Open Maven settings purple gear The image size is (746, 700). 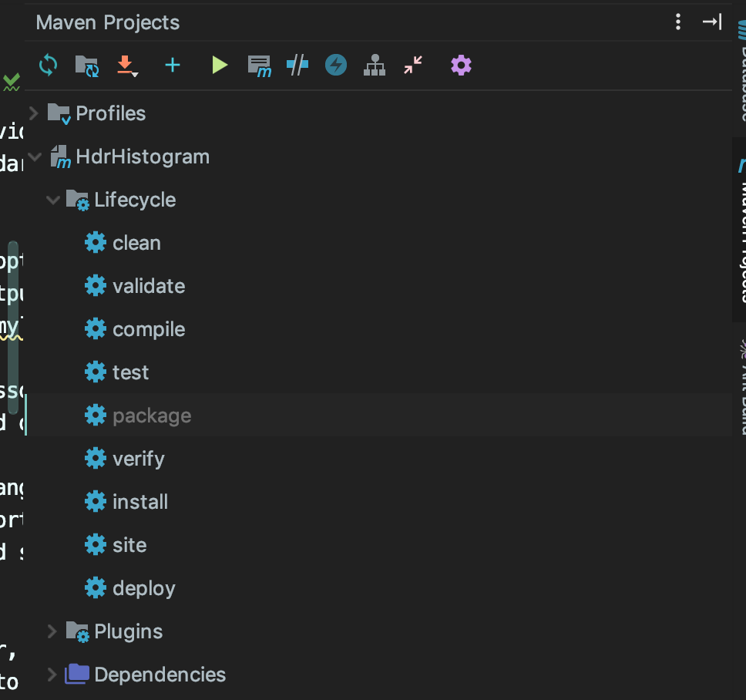point(461,66)
